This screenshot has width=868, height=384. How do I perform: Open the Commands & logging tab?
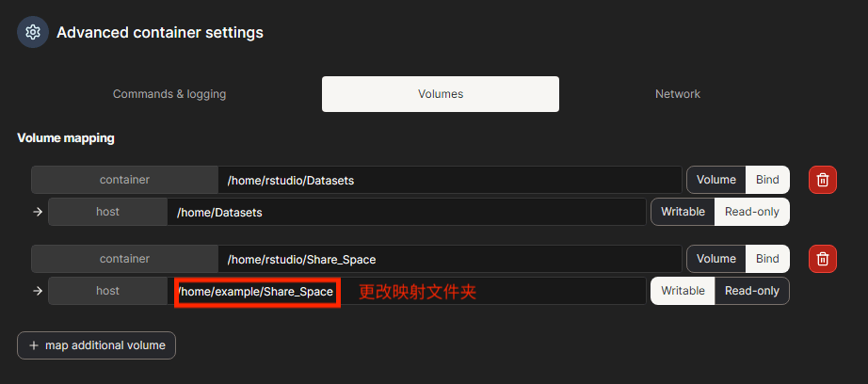click(169, 94)
